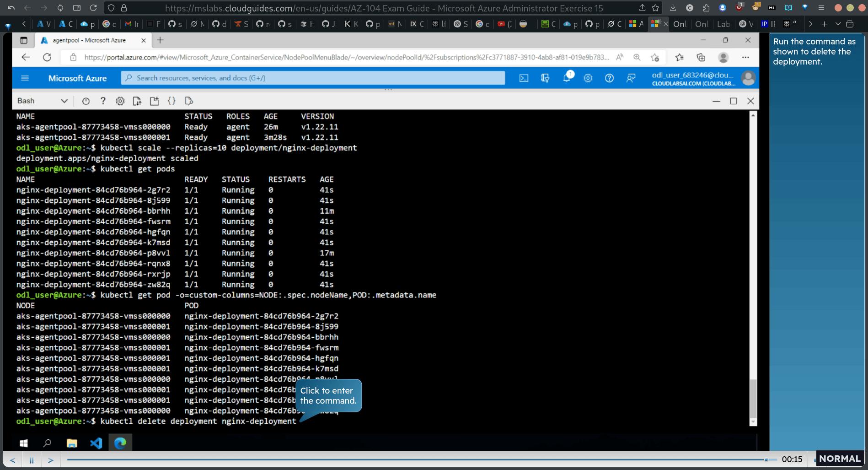This screenshot has width=868, height=470.
Task: Click scroll up arrow of terminal scrollbar
Action: point(753,115)
